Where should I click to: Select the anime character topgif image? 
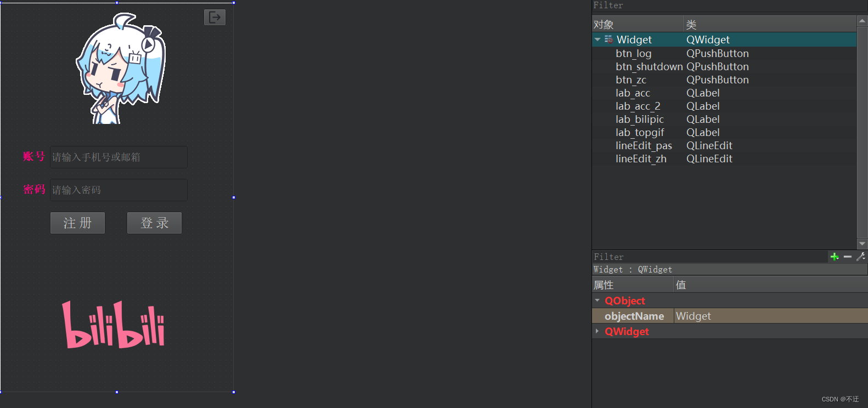121,69
